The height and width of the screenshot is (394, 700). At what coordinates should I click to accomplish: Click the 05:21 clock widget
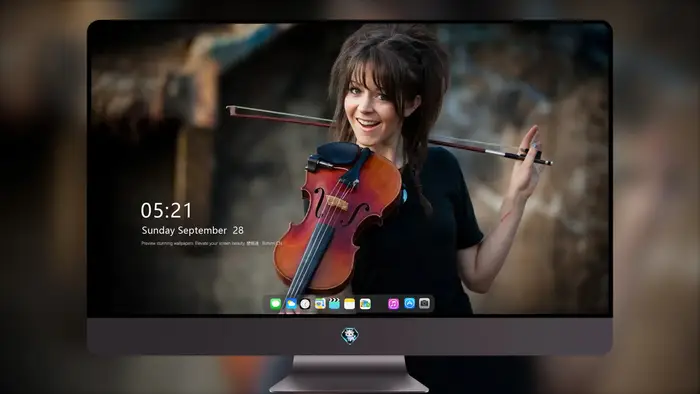pos(167,210)
